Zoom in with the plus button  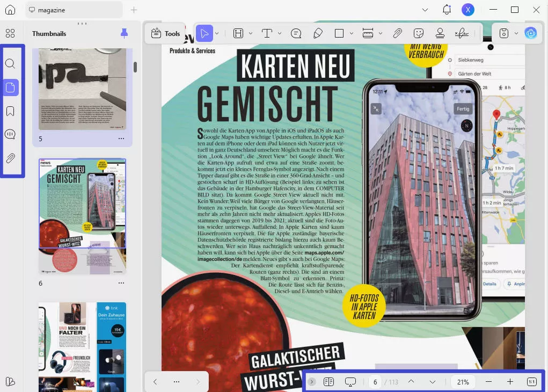coord(510,382)
